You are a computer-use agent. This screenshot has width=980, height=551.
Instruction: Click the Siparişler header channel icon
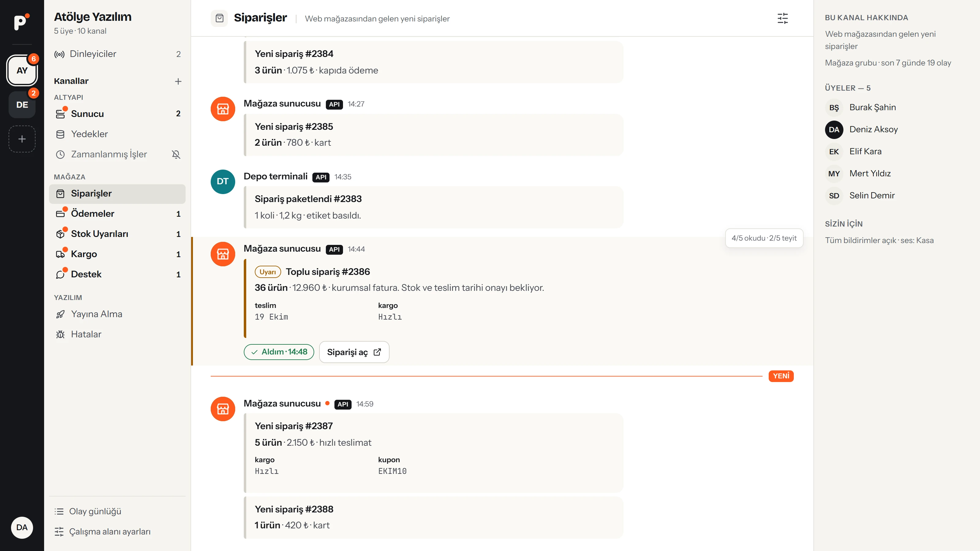(x=219, y=18)
